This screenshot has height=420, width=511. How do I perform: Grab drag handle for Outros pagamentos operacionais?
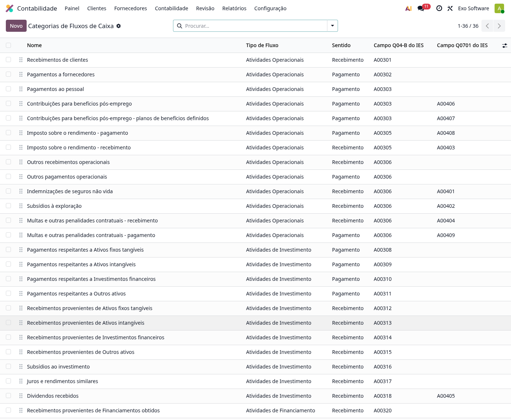tap(21, 177)
